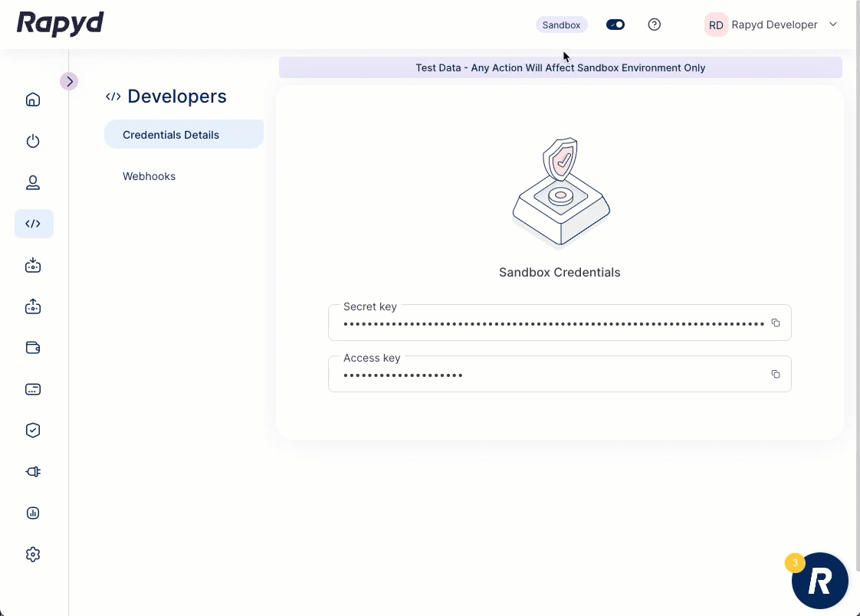Click inside the Secret key field
Viewport: 860px width, 616px height.
[560, 323]
